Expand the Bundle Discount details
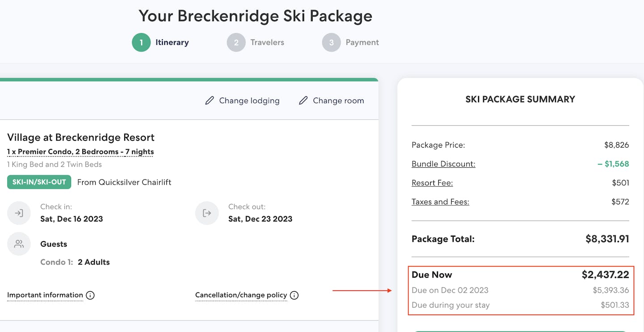This screenshot has height=332, width=644. pos(443,164)
